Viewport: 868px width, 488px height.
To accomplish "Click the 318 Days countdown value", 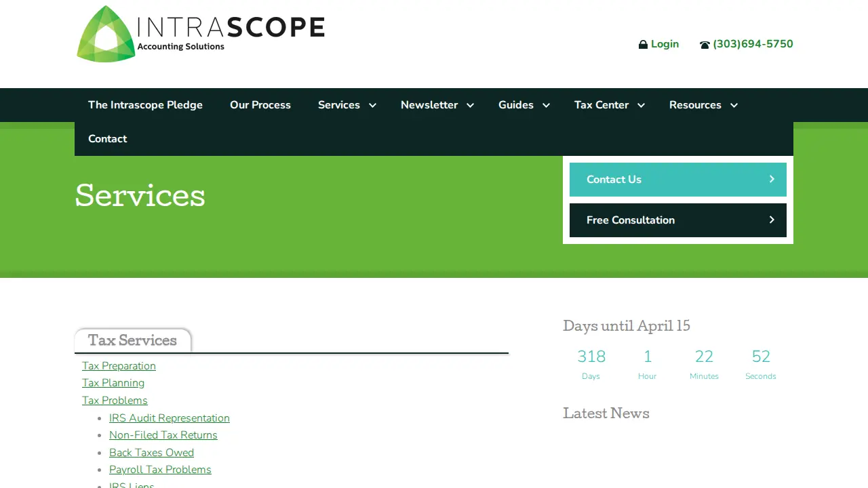I will tap(591, 364).
